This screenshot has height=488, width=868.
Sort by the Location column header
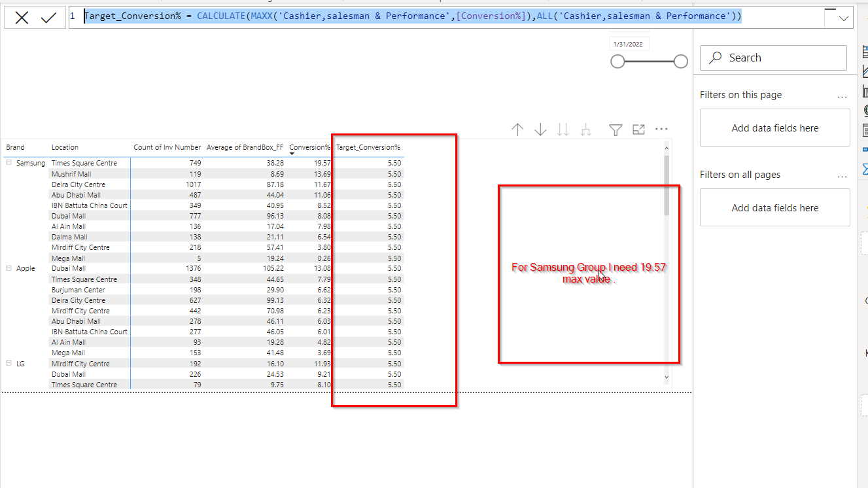pyautogui.click(x=65, y=147)
